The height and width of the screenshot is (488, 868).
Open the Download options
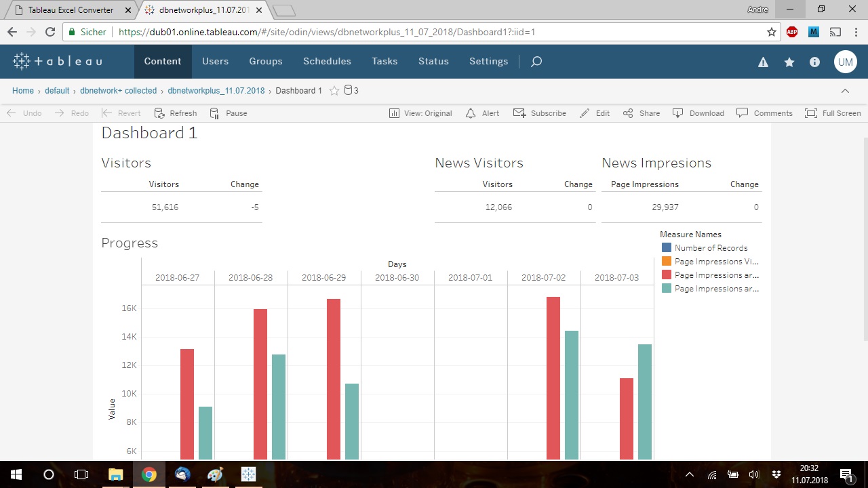point(698,113)
